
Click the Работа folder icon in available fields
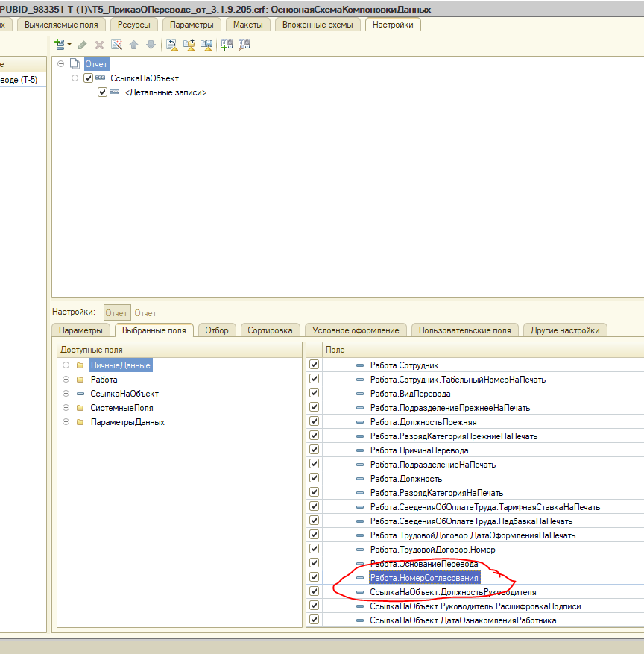pyautogui.click(x=80, y=380)
